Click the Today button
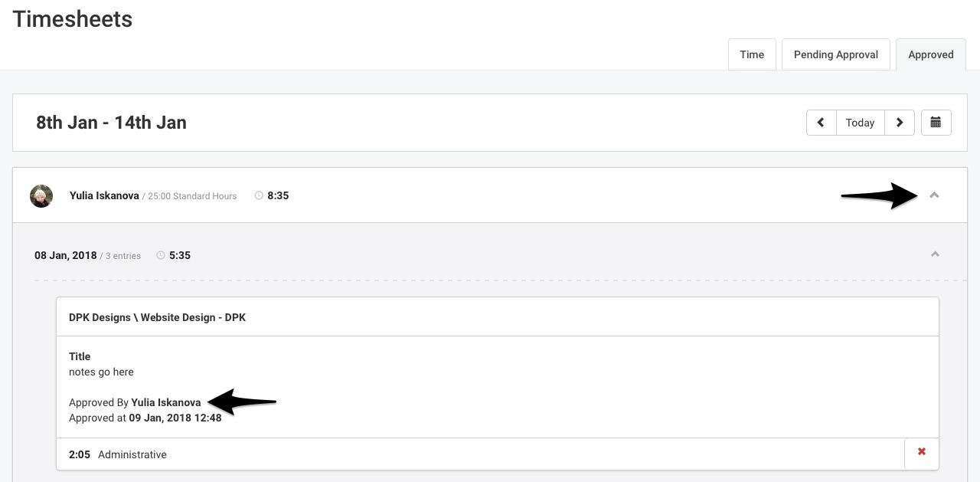Viewport: 980px width, 482px height. click(860, 123)
